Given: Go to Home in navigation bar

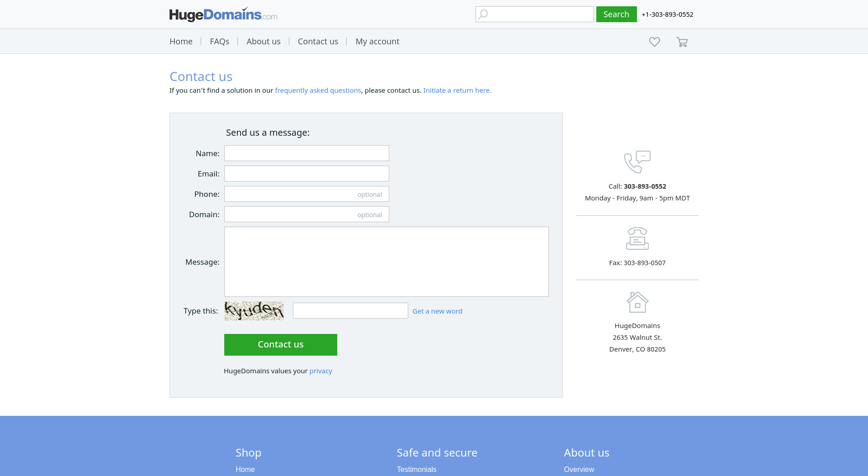Looking at the screenshot, I should pos(181,41).
